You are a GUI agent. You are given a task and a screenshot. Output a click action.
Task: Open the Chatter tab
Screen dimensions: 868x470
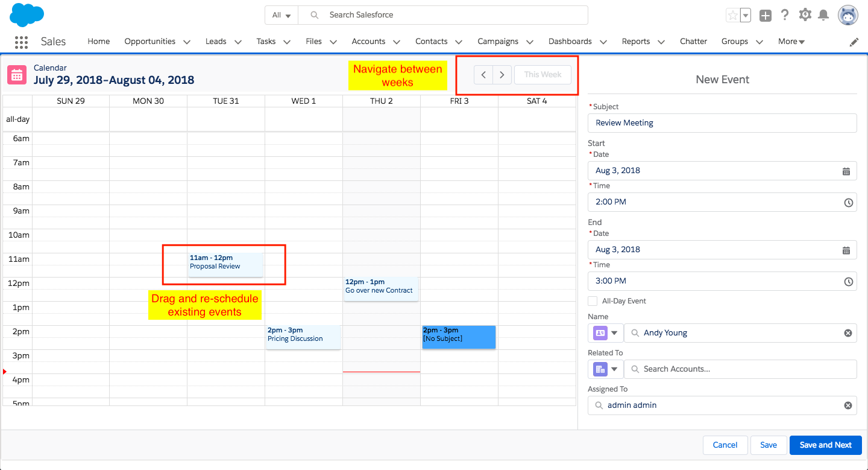click(693, 42)
